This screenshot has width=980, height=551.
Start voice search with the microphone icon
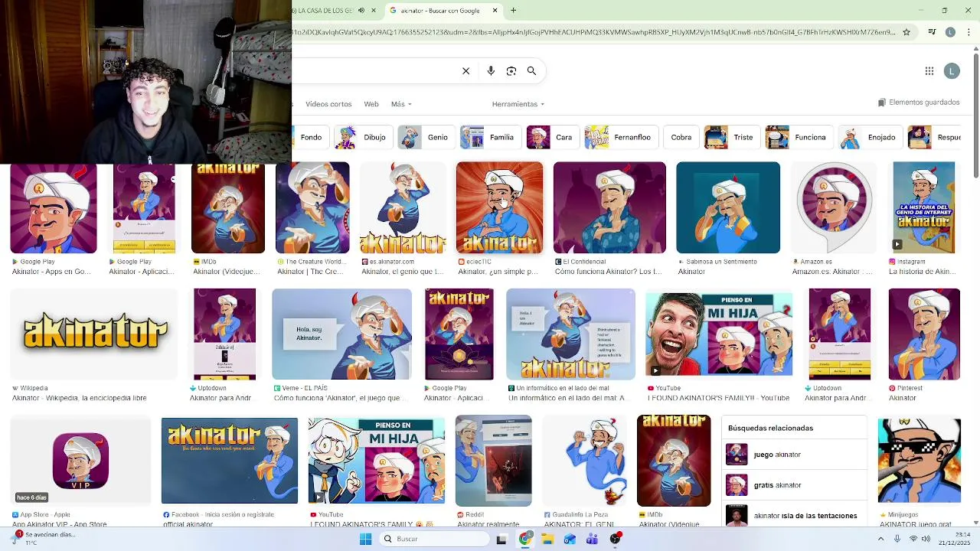491,71
